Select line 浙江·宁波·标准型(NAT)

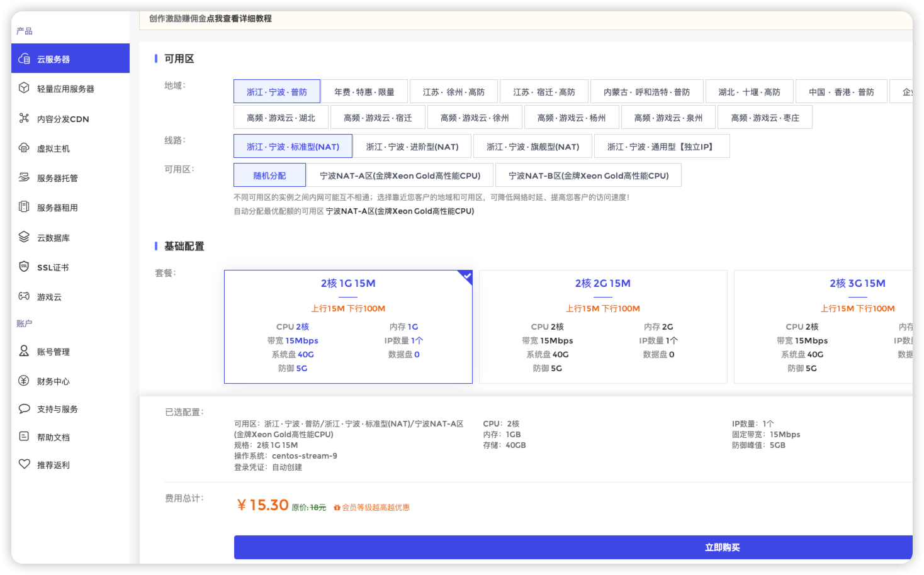coord(293,147)
